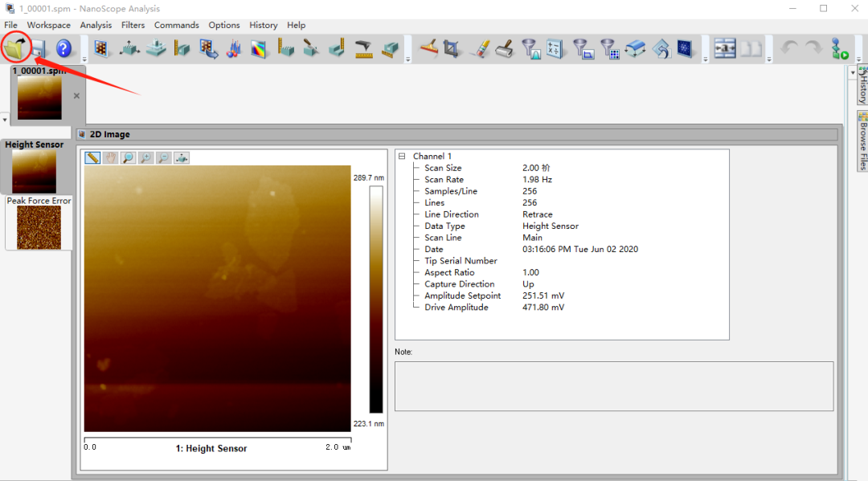Expand the file list dropdown arrow
This screenshot has width=868, height=481.
click(x=4, y=120)
